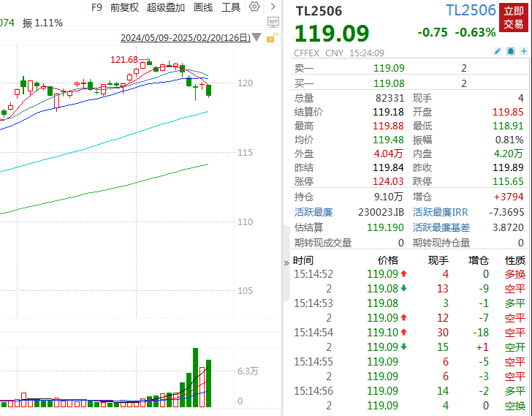This screenshot has width=532, height=416.
Task: Select the 15:14:52 tick row time
Action: click(313, 274)
